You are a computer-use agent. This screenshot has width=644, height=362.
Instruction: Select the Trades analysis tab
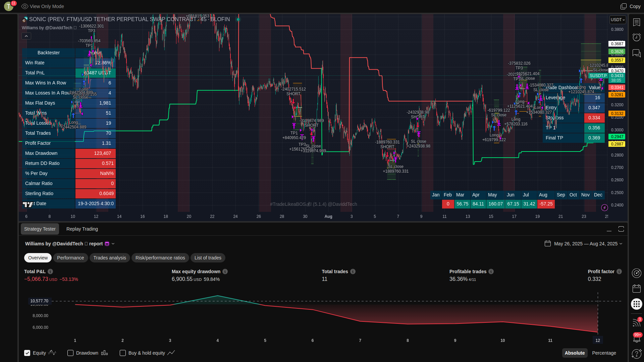(110, 258)
